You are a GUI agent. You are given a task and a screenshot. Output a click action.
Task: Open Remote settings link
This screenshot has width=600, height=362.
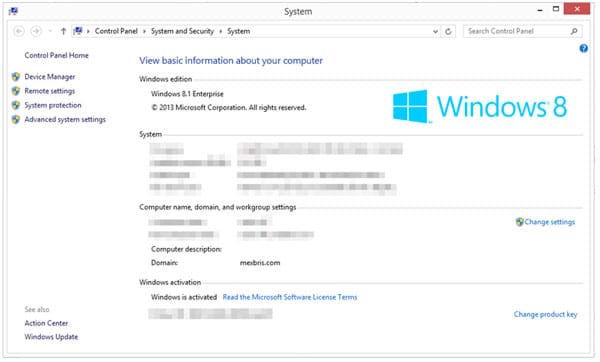[50, 91]
